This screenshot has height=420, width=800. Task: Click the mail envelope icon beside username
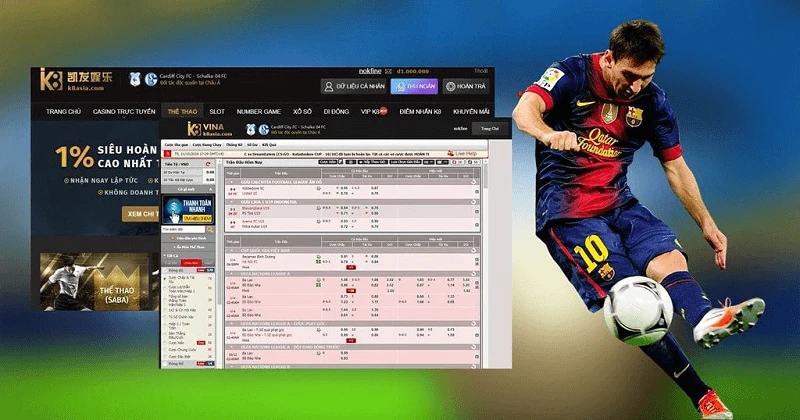point(388,71)
